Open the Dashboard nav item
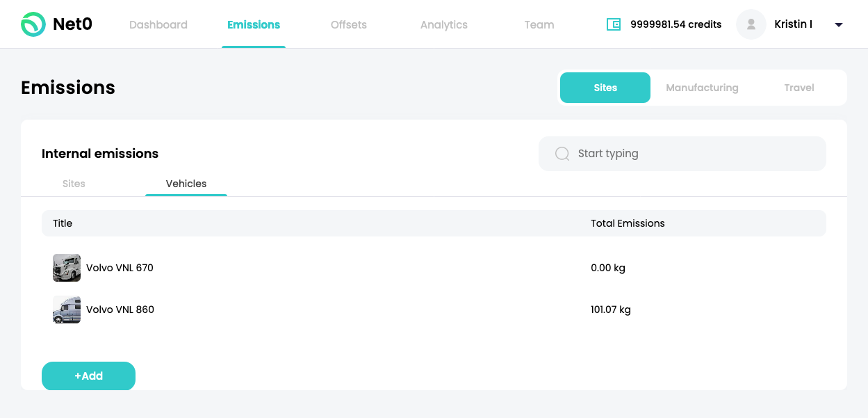Image resolution: width=868 pixels, height=418 pixels. [158, 25]
